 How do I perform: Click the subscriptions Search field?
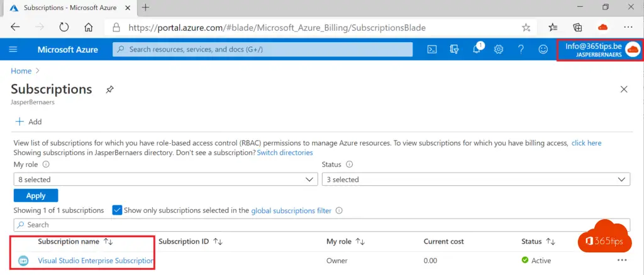coord(321,225)
